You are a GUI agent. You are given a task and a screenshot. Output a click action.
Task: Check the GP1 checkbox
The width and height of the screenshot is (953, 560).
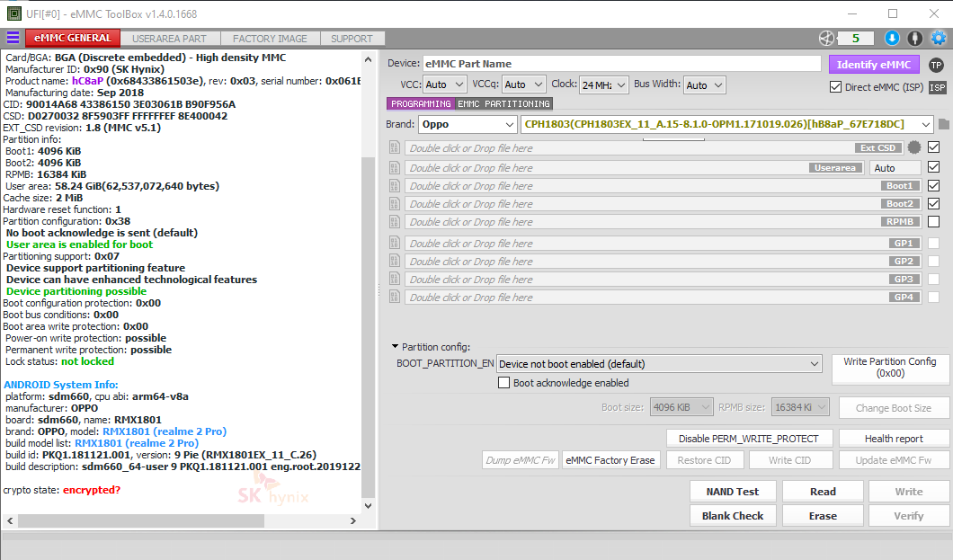[x=934, y=244]
